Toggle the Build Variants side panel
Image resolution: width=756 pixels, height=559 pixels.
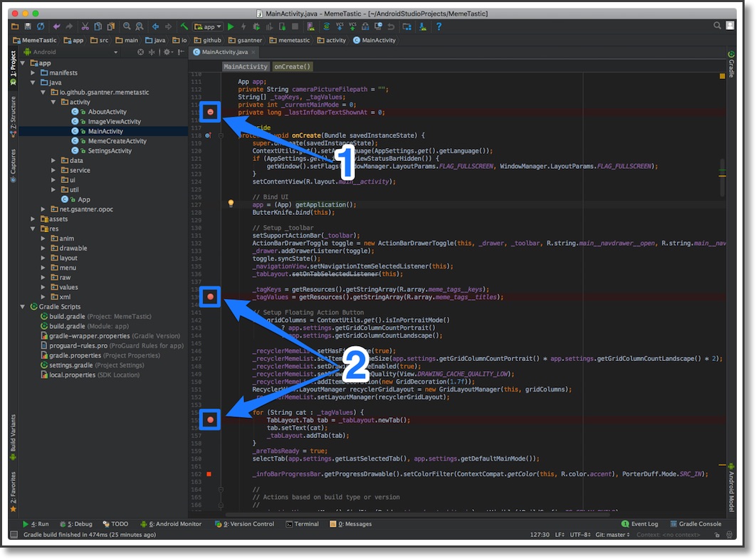(13, 437)
